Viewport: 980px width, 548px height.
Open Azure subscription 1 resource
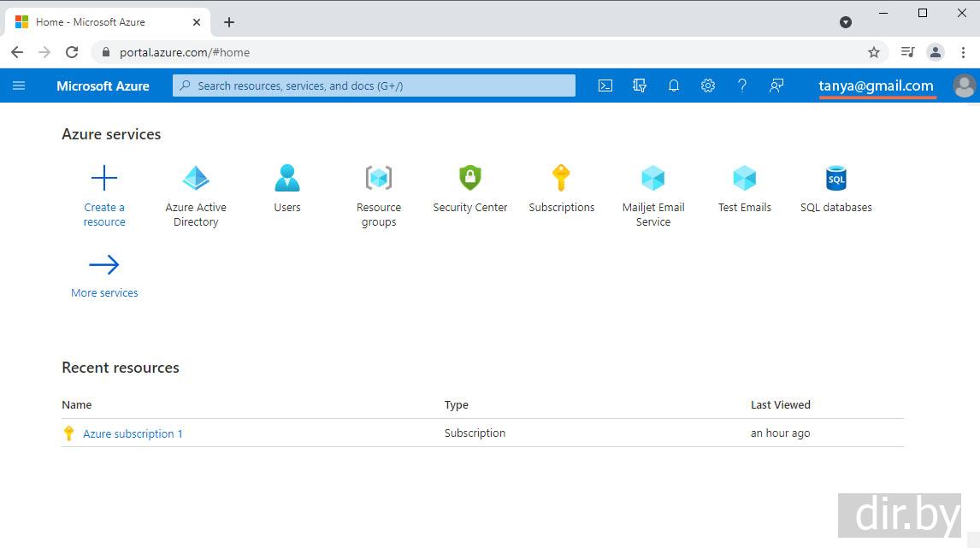[x=133, y=433]
